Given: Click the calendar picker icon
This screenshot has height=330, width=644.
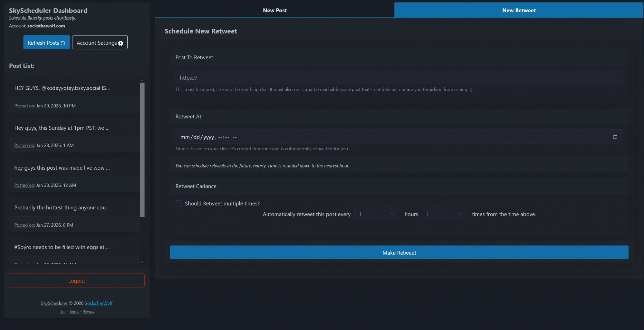Looking at the screenshot, I should pos(615,137).
